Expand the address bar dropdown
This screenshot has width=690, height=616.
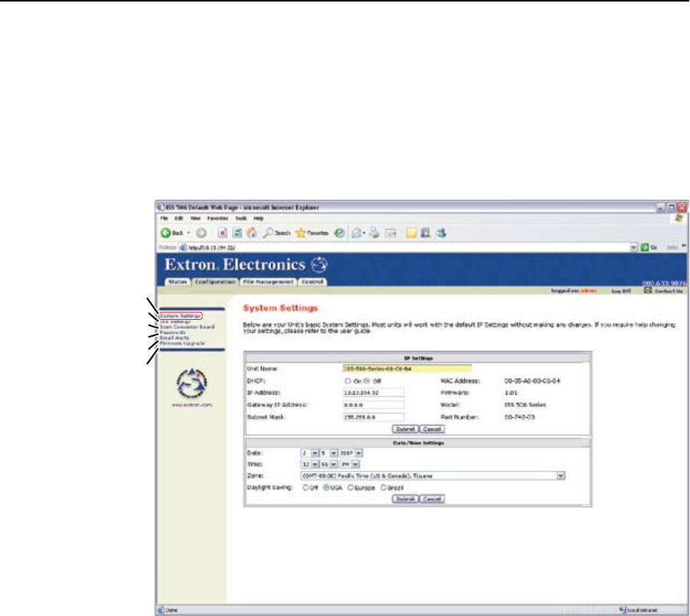pyautogui.click(x=633, y=247)
